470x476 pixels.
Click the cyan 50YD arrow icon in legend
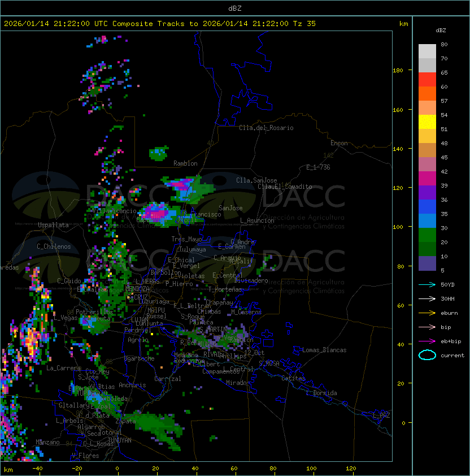[427, 285]
